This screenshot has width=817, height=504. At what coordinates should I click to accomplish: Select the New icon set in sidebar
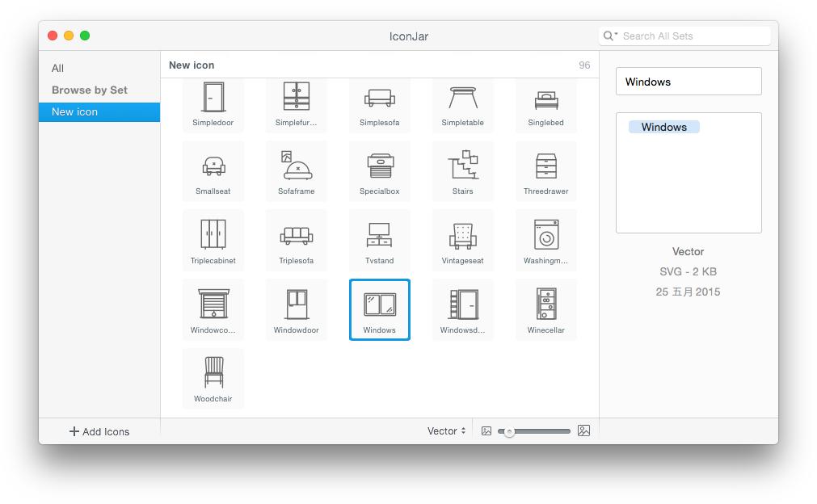click(x=74, y=111)
